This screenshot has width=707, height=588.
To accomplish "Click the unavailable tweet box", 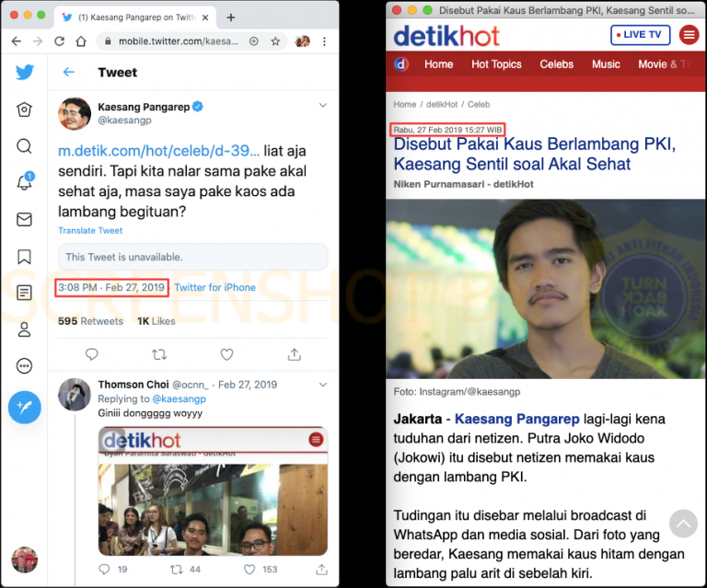I will 193,257.
